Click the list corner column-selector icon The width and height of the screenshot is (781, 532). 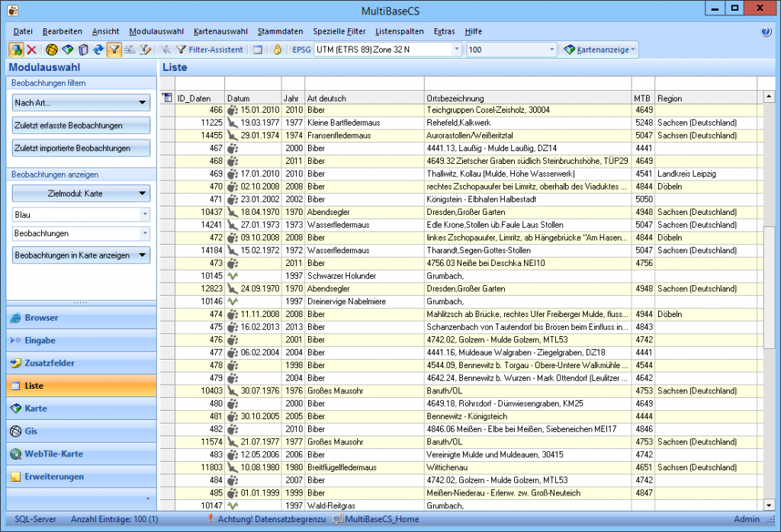click(x=167, y=98)
